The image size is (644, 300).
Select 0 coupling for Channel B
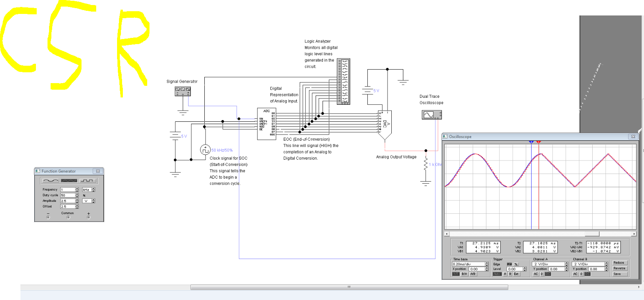(x=581, y=274)
